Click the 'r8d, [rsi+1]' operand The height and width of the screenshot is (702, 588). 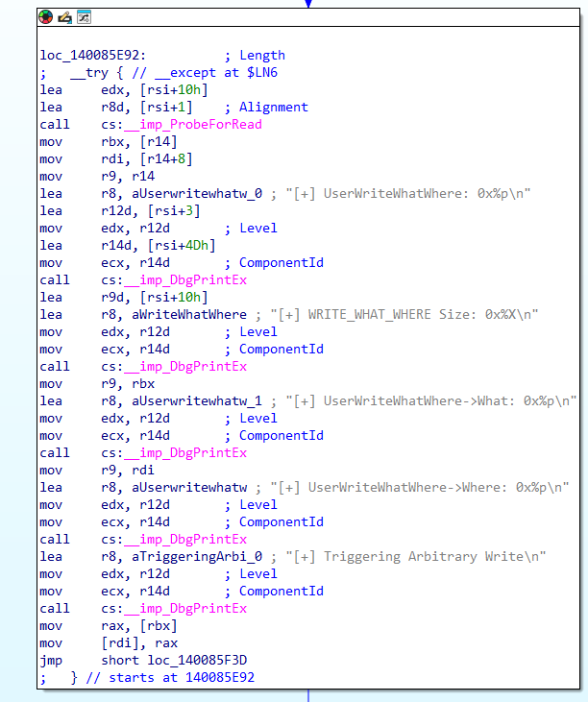click(146, 108)
